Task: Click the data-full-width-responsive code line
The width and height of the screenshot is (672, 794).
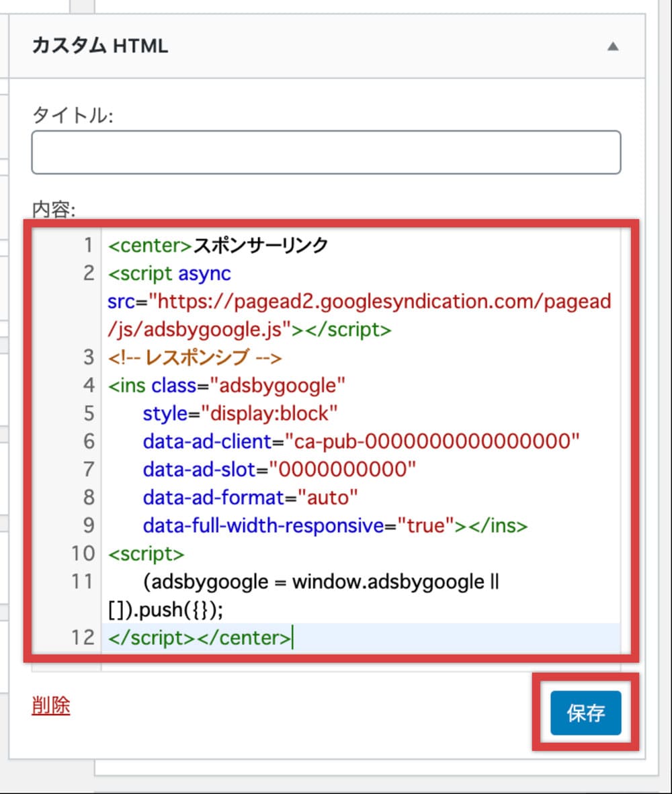Action: 335,525
